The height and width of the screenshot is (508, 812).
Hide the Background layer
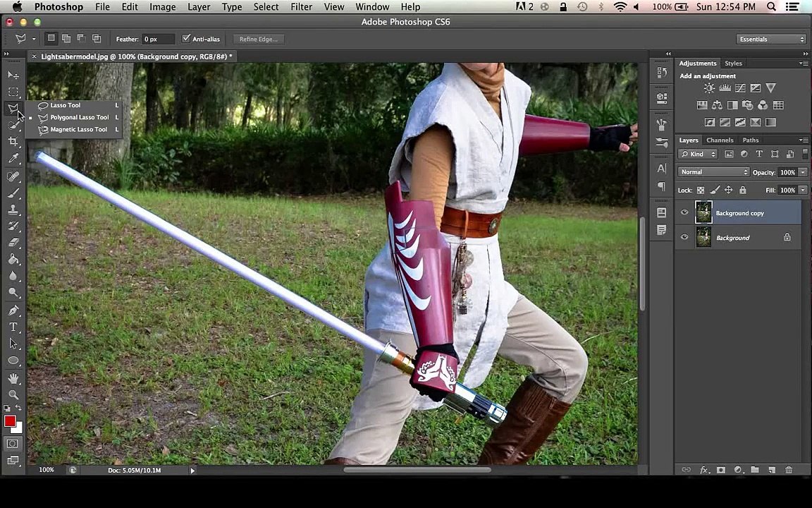point(684,237)
